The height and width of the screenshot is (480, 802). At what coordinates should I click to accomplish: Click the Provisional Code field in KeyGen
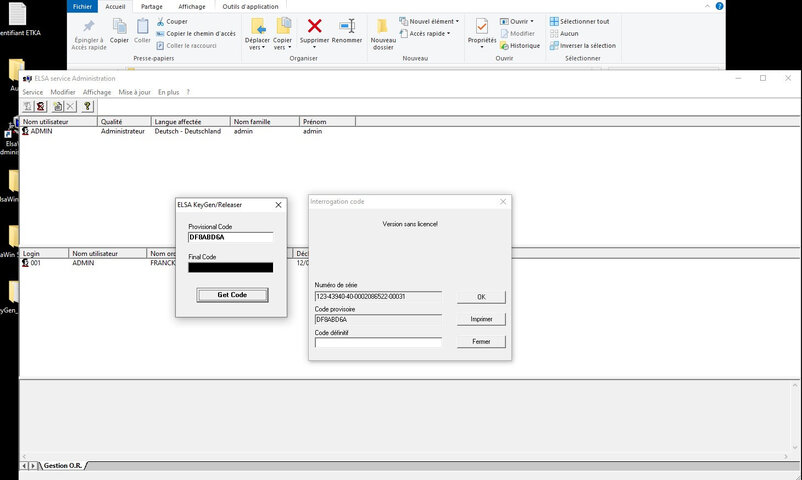[x=231, y=237]
